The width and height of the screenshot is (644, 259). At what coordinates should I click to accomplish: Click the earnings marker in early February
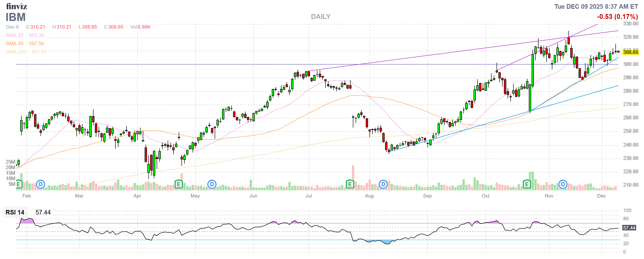19,185
